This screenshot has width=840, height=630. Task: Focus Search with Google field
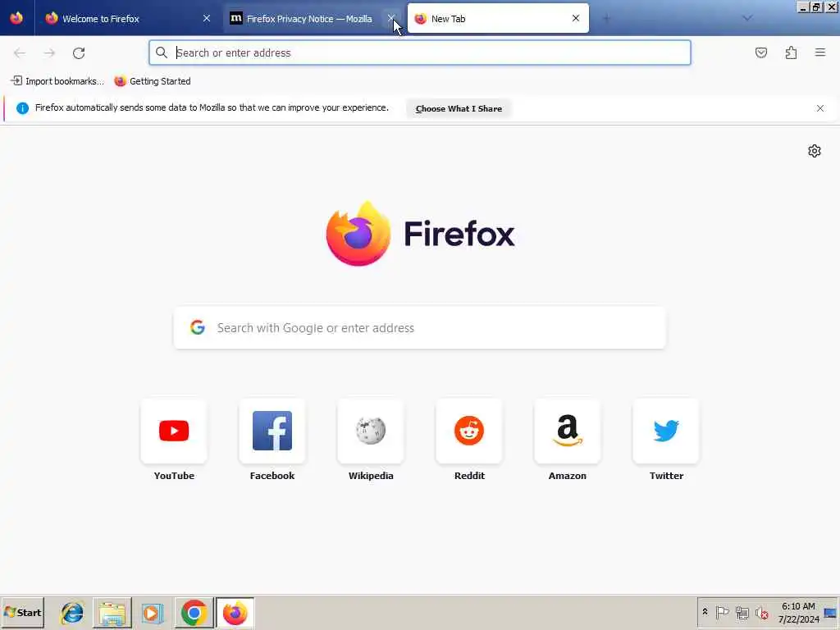[420, 328]
